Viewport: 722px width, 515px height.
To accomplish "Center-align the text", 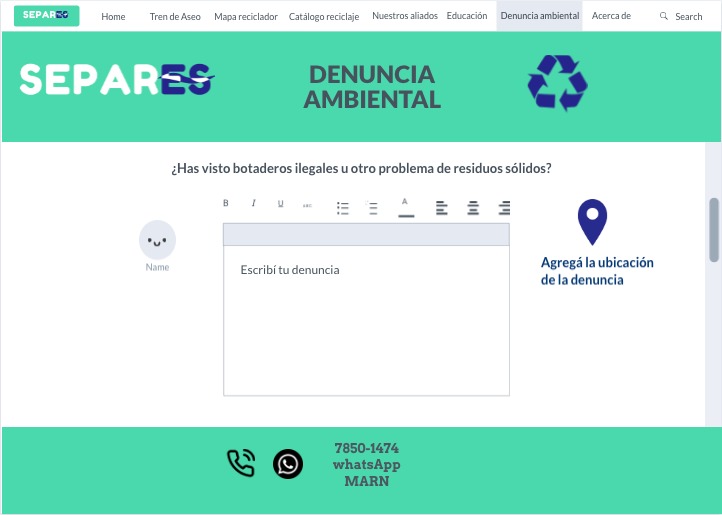I will pyautogui.click(x=473, y=208).
